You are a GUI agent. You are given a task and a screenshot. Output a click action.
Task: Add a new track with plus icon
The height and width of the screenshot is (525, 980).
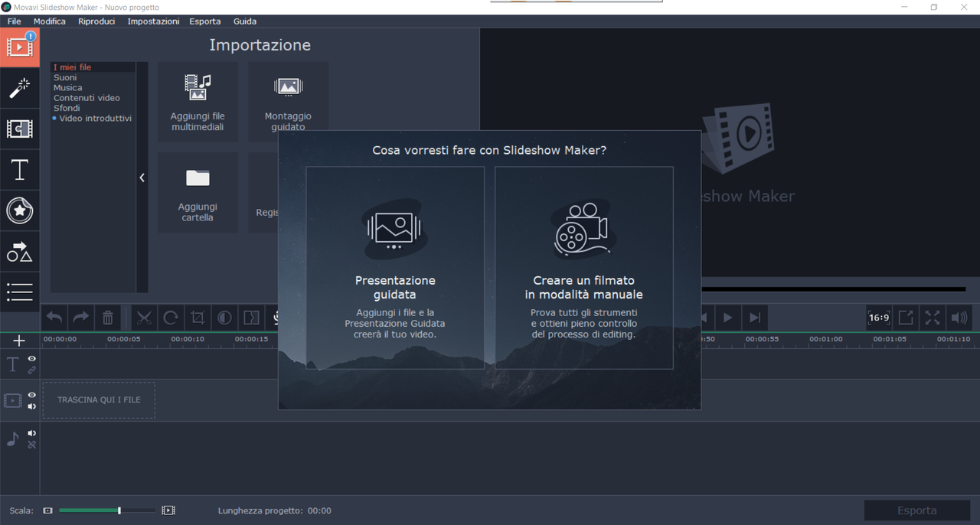pos(19,341)
